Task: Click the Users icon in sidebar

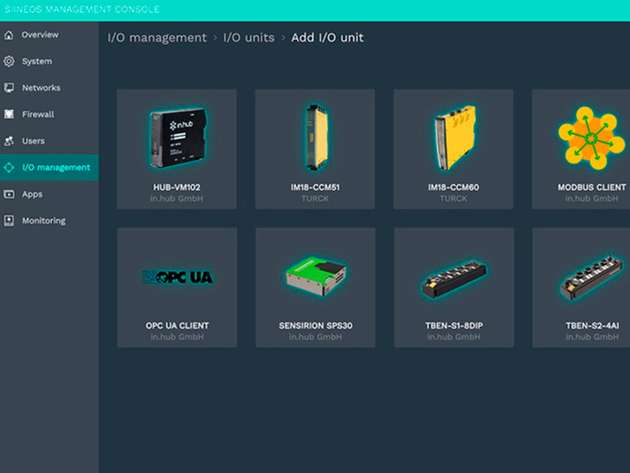Action: pyautogui.click(x=9, y=141)
